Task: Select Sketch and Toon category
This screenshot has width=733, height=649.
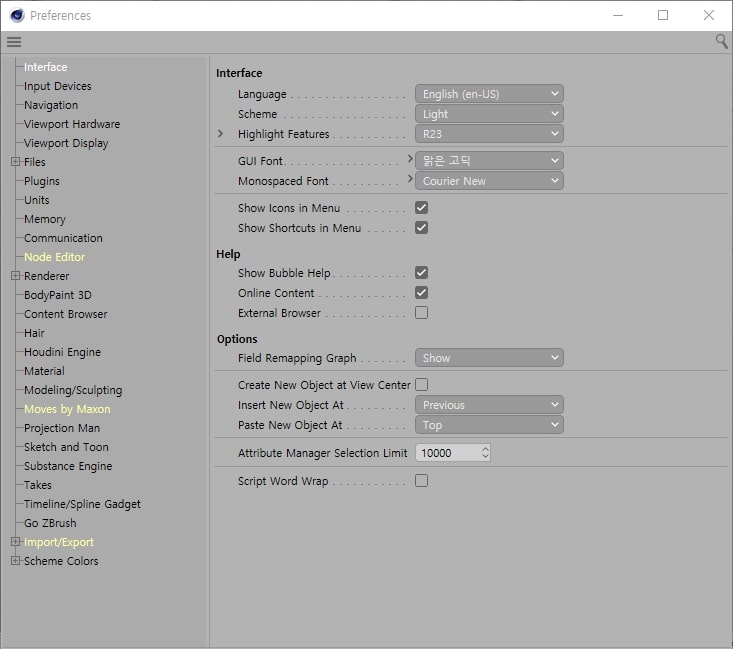Action: pyautogui.click(x=66, y=447)
